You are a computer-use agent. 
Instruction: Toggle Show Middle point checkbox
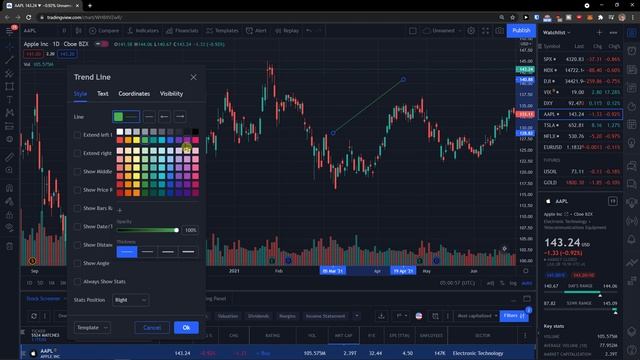coord(78,171)
